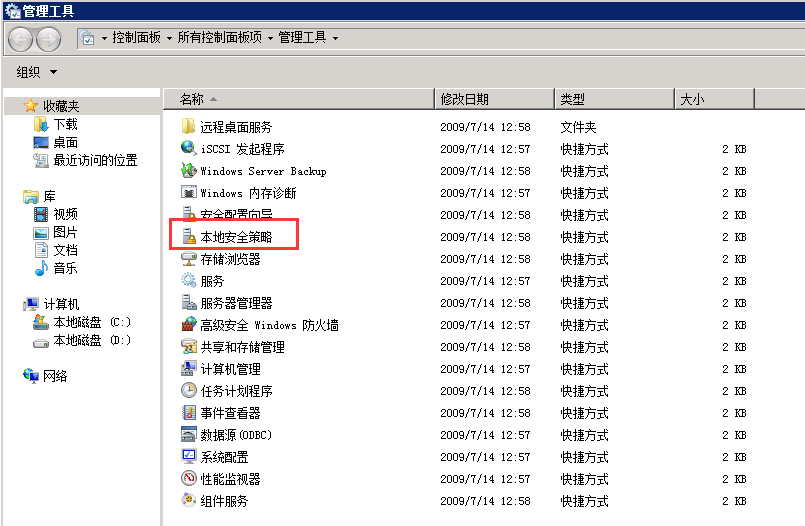Sort by the 修改日期 column header

[x=465, y=99]
